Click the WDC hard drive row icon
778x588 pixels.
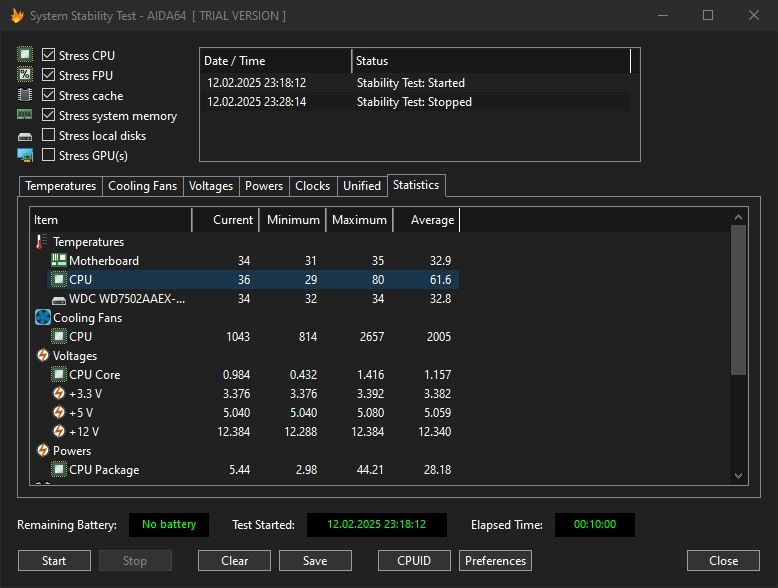pyautogui.click(x=59, y=300)
